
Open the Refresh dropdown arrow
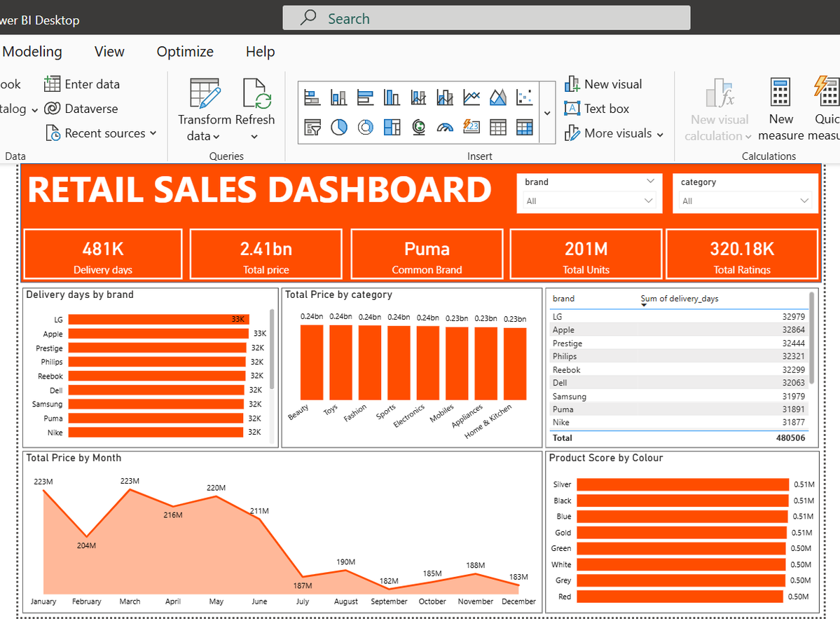[x=254, y=137]
